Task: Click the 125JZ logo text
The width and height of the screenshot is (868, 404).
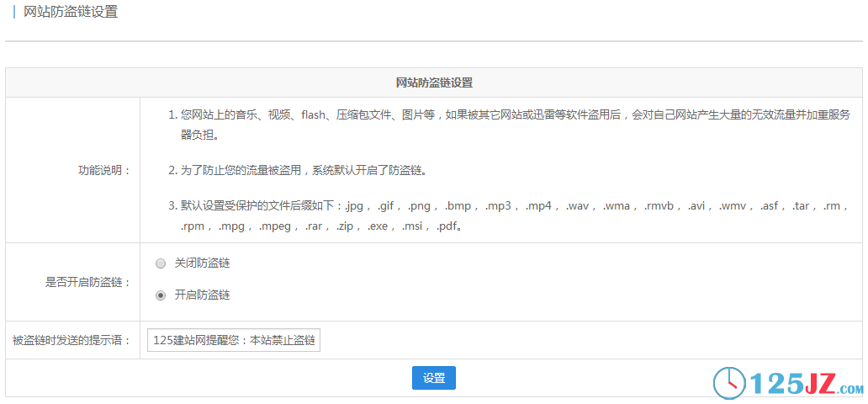Action: coord(792,384)
